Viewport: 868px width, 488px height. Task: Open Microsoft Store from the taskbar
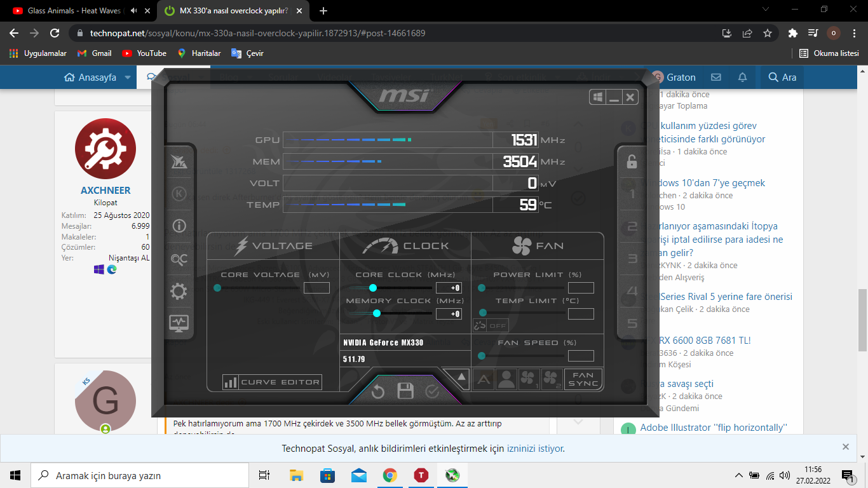point(327,475)
